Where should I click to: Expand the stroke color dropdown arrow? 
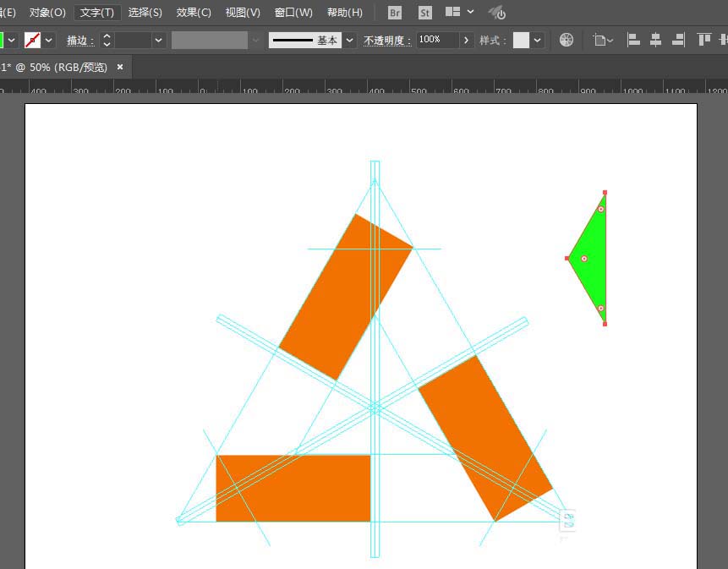click(x=48, y=41)
